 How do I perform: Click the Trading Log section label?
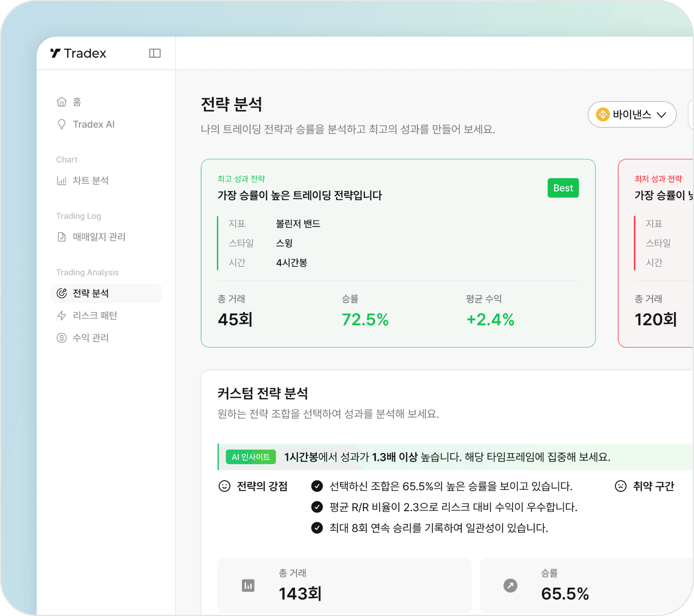(79, 216)
